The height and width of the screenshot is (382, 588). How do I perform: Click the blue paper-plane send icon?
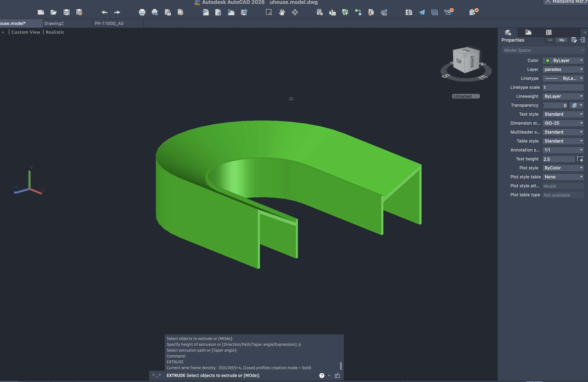[422, 12]
